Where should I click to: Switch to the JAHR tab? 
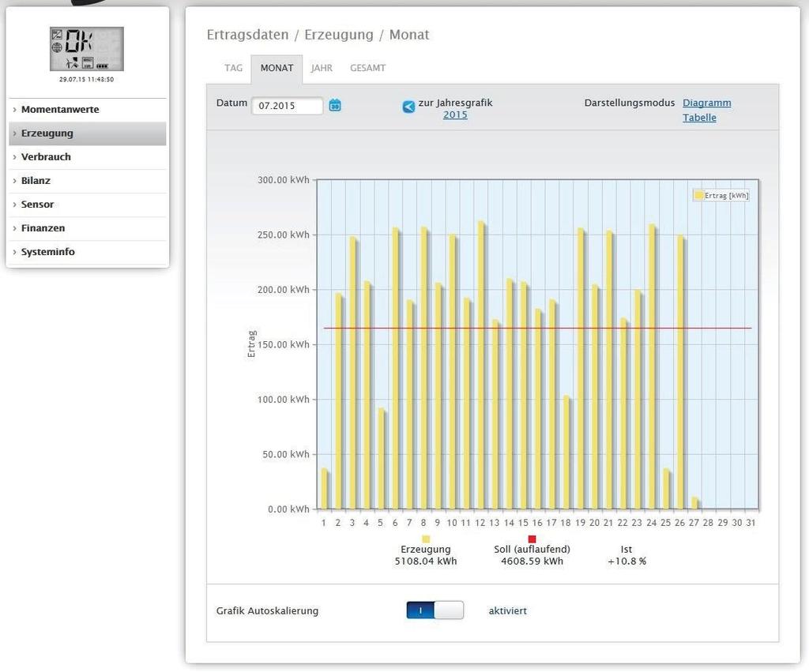click(322, 68)
